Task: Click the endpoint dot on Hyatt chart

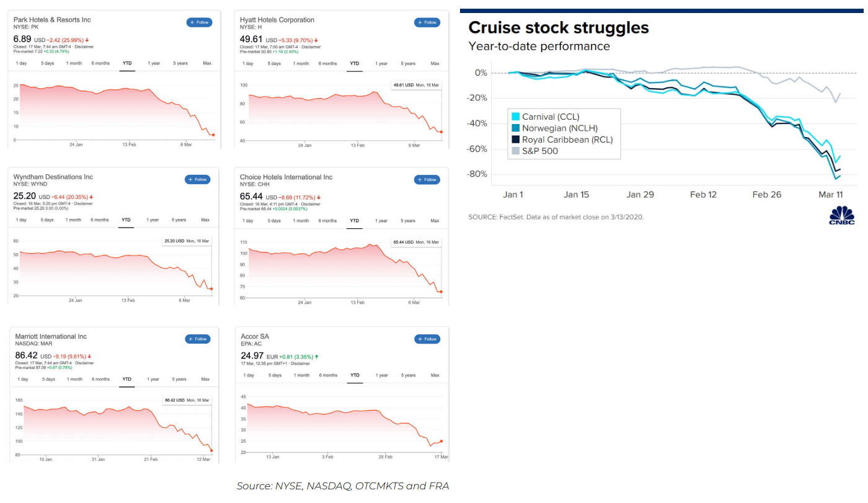Action: point(441,131)
